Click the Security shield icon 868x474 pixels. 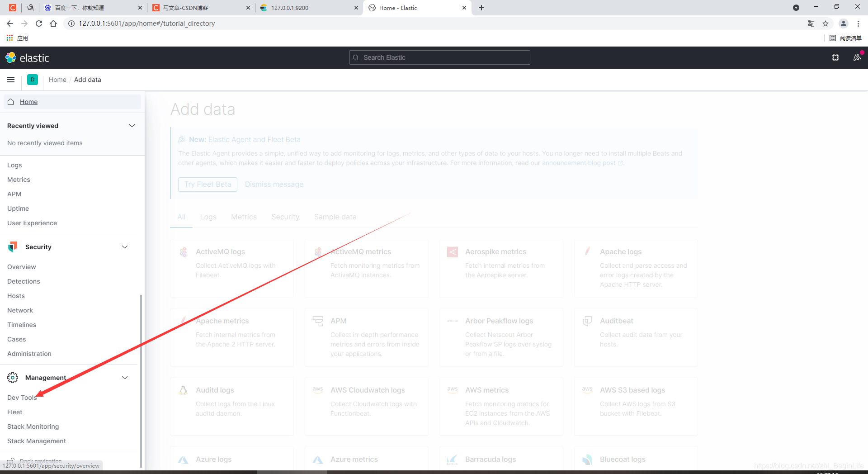click(13, 247)
